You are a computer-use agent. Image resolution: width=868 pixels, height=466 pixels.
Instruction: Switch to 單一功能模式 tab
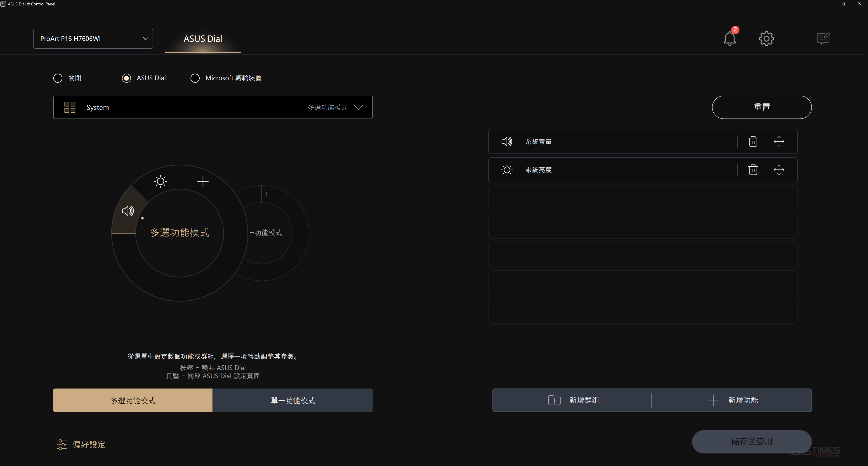[293, 400]
